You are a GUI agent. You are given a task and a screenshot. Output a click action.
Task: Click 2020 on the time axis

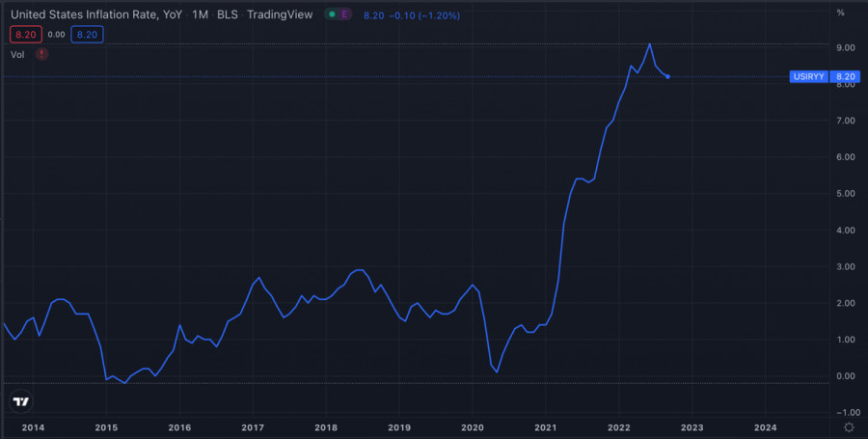tap(473, 426)
